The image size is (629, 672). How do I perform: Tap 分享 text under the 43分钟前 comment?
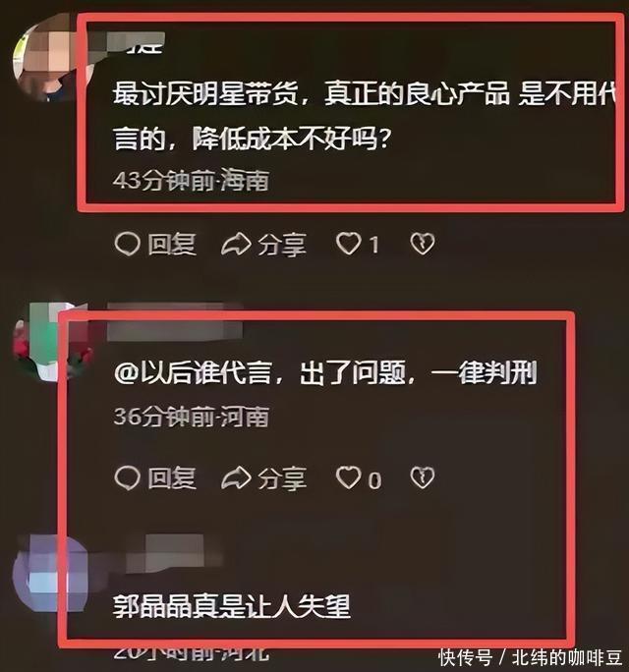point(282,245)
